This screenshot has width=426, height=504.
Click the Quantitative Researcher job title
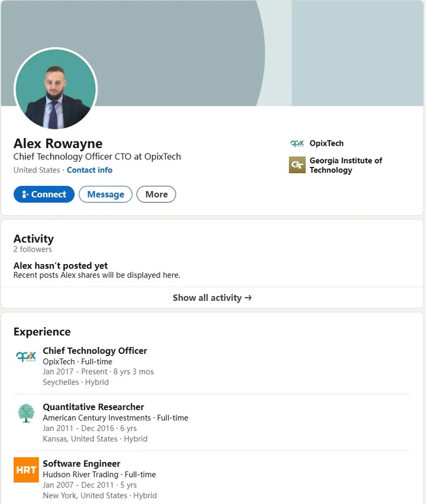point(93,407)
